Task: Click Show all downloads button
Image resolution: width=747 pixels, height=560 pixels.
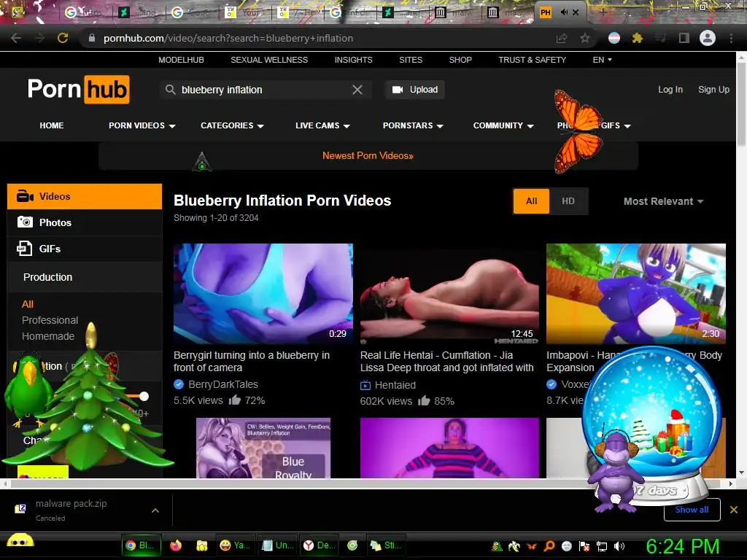Action: coord(692,510)
